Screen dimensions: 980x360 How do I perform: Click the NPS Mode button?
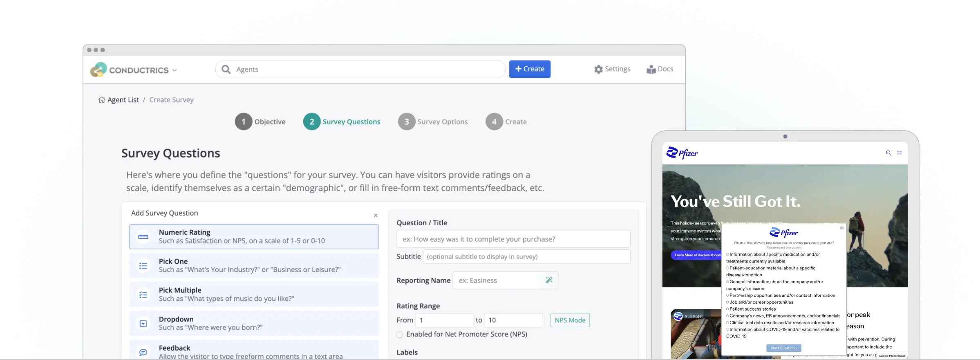click(x=570, y=320)
